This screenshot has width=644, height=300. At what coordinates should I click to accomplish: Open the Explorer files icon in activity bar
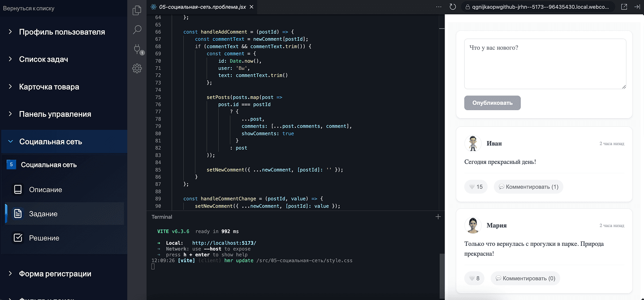coord(137,11)
